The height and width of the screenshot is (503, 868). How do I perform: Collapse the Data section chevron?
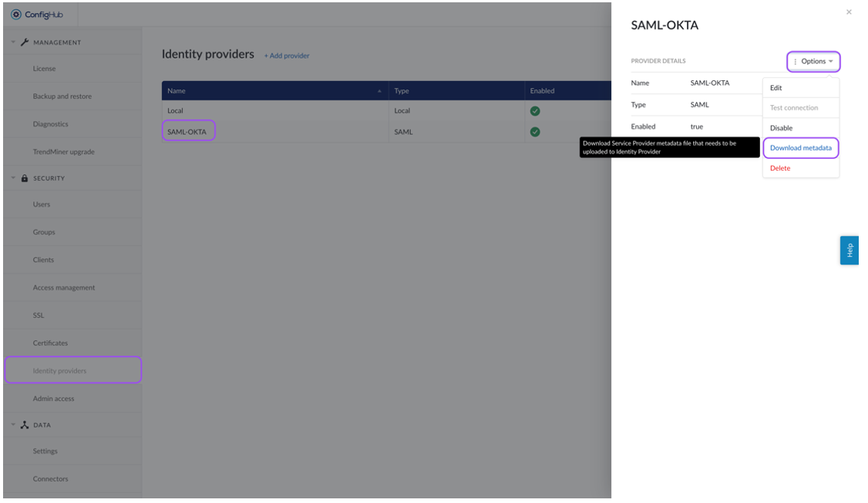click(x=13, y=425)
